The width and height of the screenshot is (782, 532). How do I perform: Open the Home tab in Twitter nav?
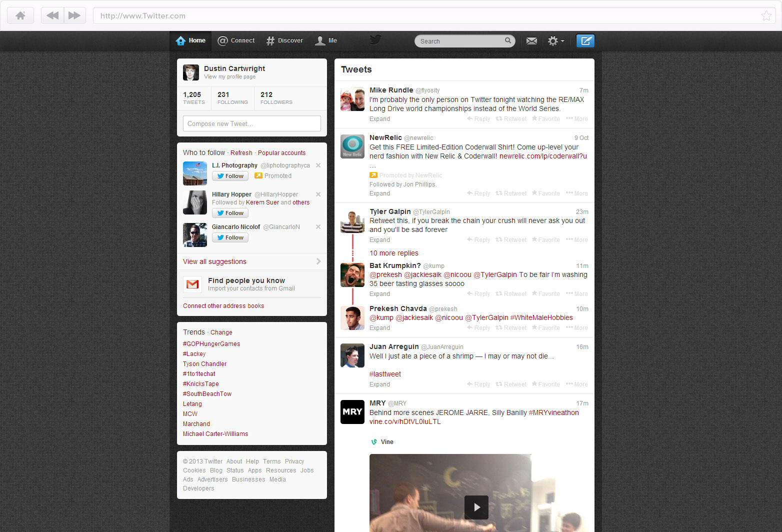pyautogui.click(x=190, y=40)
